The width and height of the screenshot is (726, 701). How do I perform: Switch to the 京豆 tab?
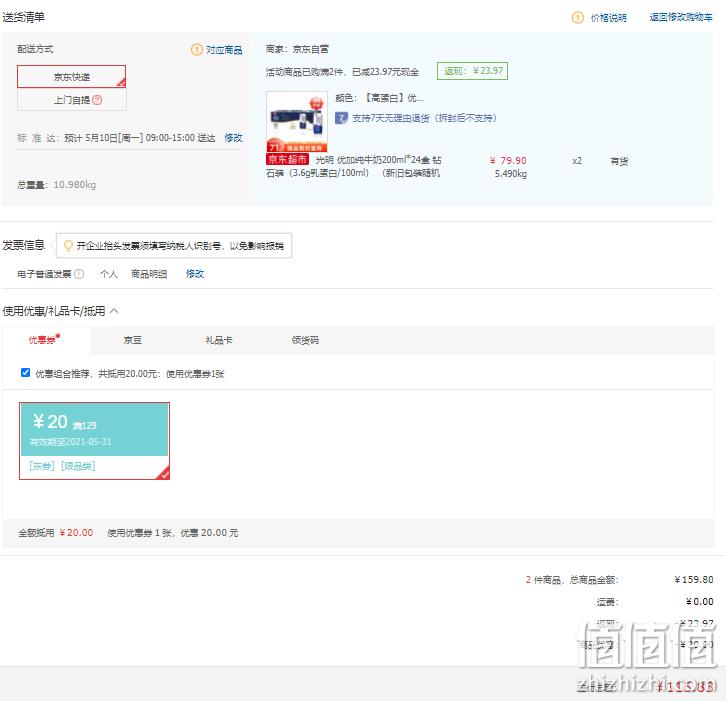(132, 340)
